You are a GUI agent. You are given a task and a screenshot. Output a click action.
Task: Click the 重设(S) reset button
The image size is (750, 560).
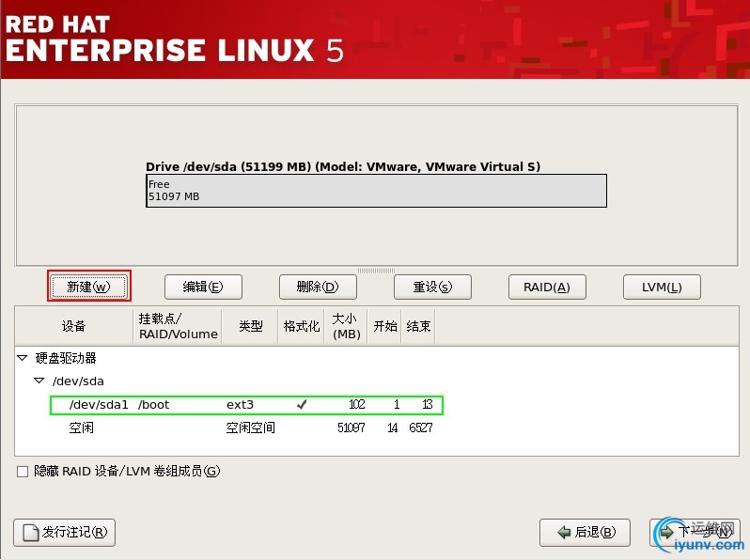(x=432, y=287)
